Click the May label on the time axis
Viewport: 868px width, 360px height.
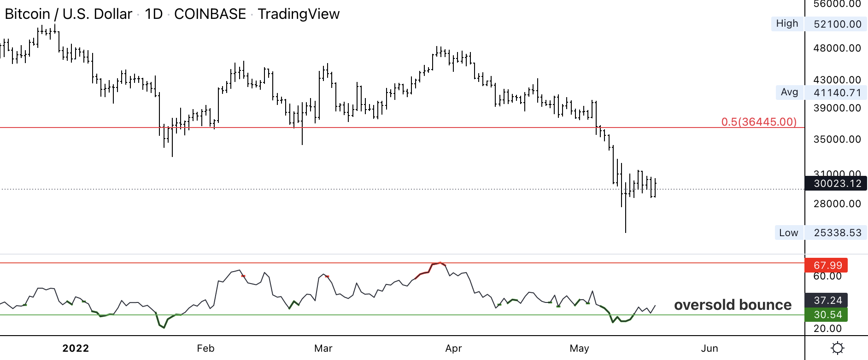(579, 348)
